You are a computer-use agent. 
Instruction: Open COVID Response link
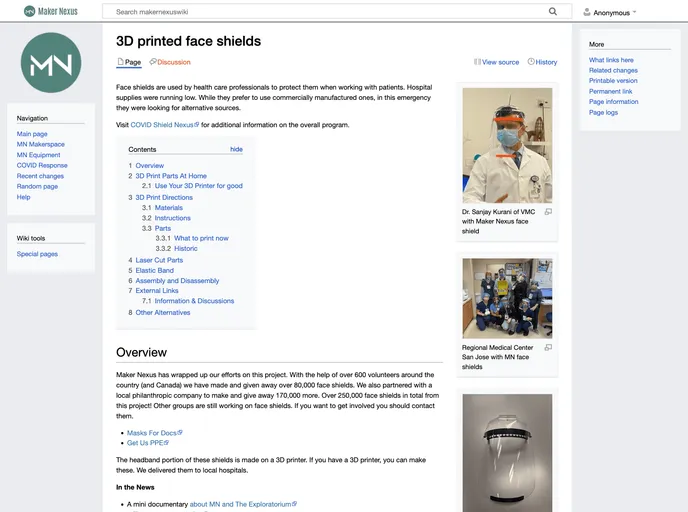point(42,165)
